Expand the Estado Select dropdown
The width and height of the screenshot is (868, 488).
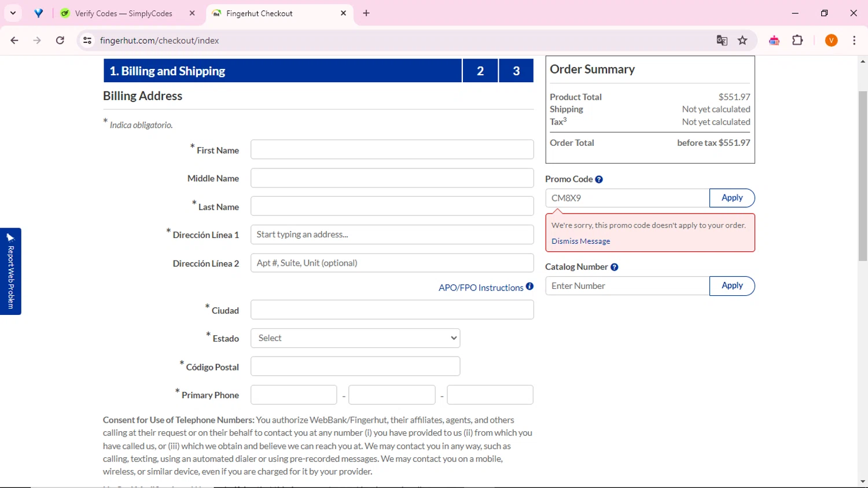(355, 338)
